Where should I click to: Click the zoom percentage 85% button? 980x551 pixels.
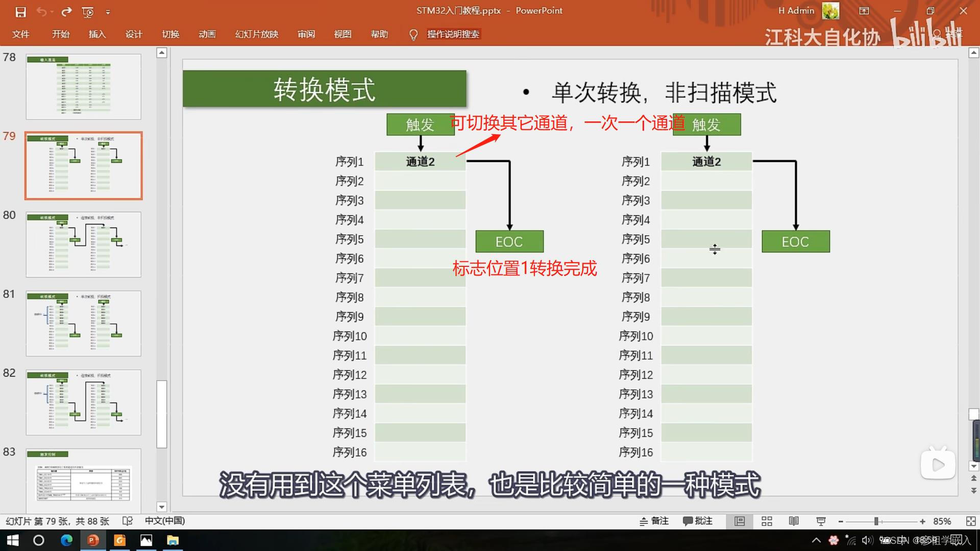click(942, 521)
